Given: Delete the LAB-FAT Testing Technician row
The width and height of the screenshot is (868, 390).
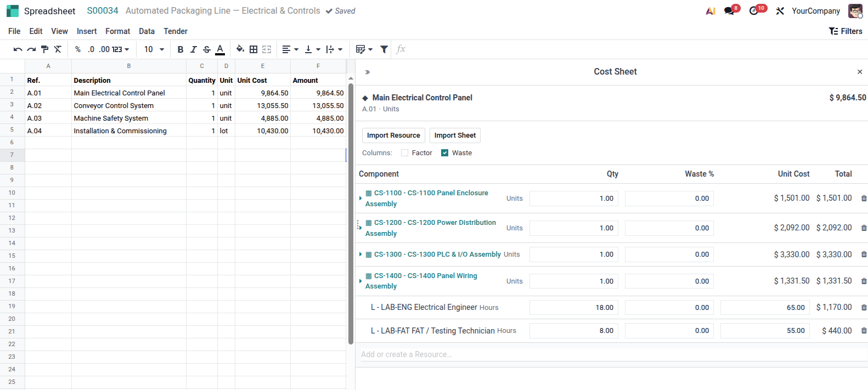Looking at the screenshot, I should coord(864,331).
